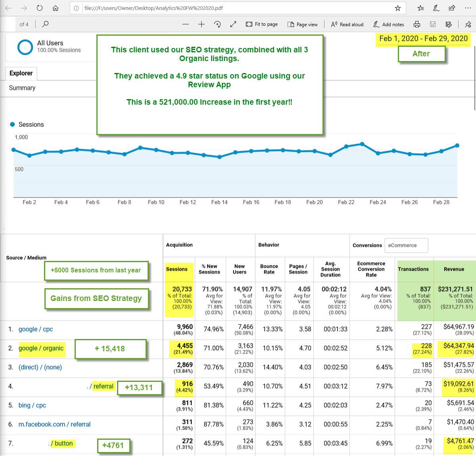
Task: Click the Explorer tab
Action: [x=21, y=73]
